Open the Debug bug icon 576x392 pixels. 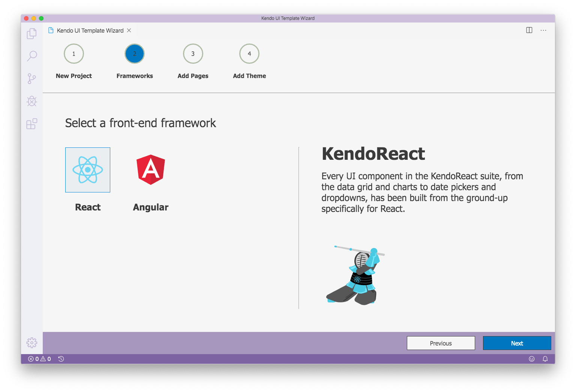[32, 101]
